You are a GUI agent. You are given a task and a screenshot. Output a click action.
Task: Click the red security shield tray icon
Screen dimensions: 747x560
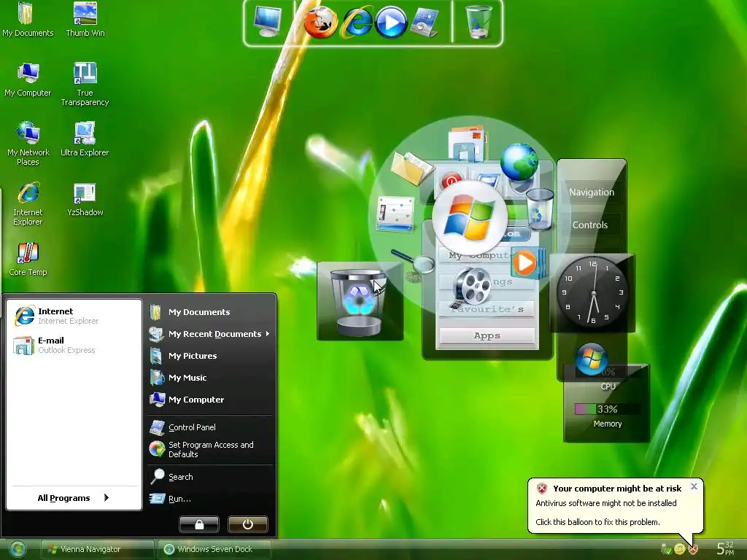(x=693, y=550)
